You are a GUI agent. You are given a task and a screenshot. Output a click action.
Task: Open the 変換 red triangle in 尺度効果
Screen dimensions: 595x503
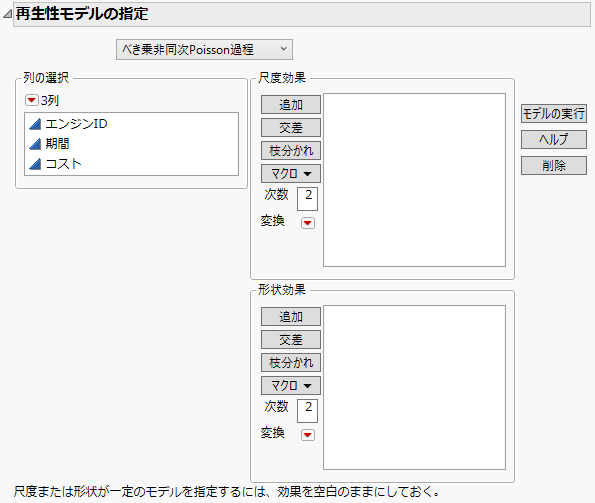[x=308, y=223]
